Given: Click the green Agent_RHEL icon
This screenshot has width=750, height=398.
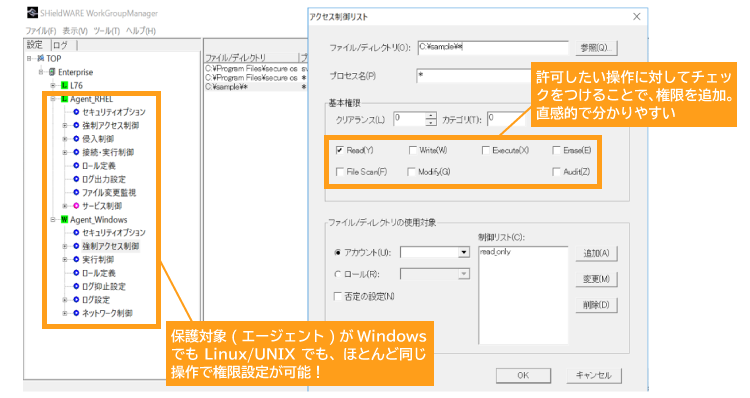Looking at the screenshot, I should [x=65, y=99].
